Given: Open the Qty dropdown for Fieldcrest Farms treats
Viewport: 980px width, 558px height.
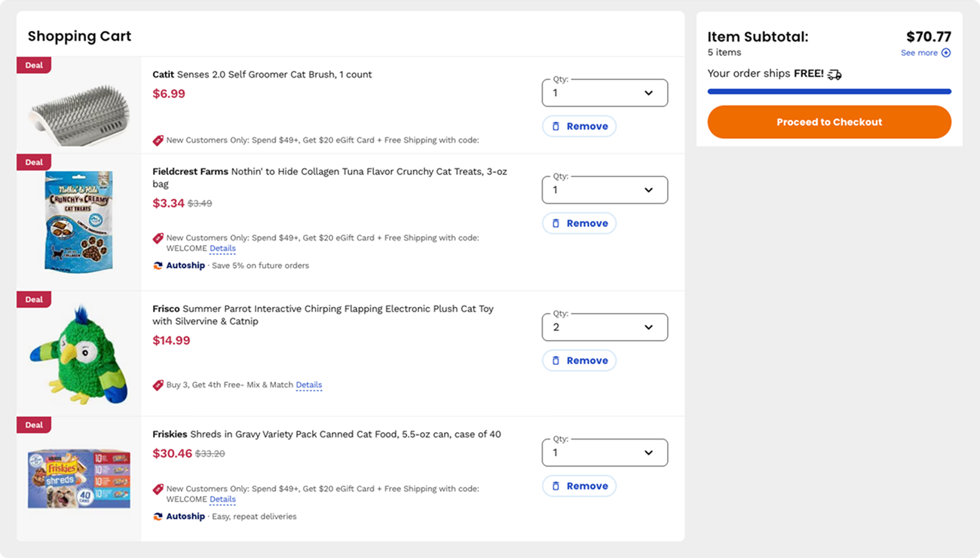Looking at the screenshot, I should tap(605, 190).
